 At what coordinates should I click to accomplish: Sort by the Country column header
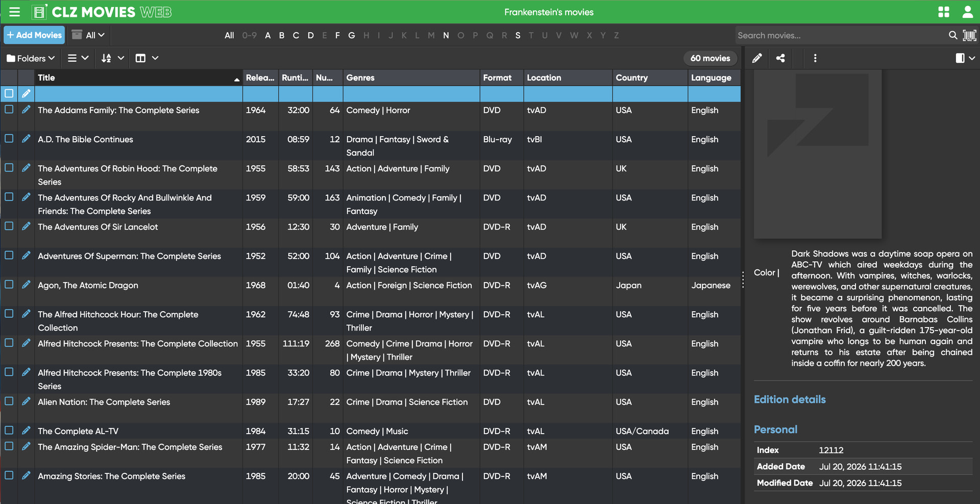[x=650, y=78]
